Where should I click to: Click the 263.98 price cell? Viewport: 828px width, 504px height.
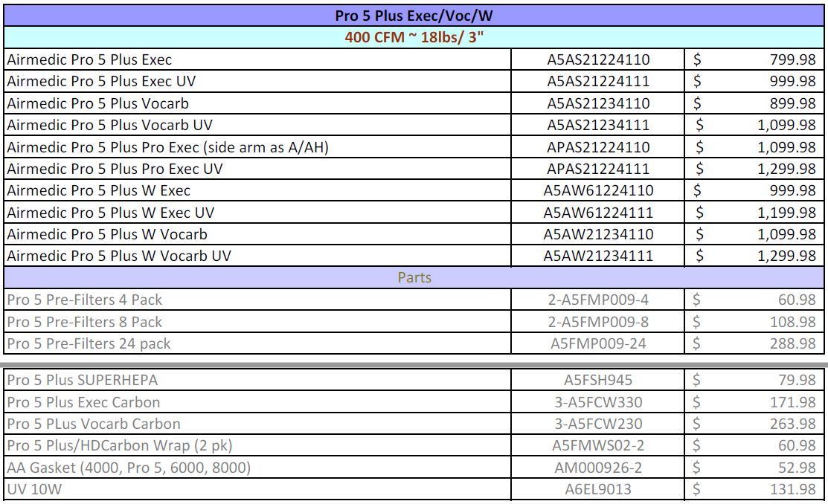click(754, 424)
